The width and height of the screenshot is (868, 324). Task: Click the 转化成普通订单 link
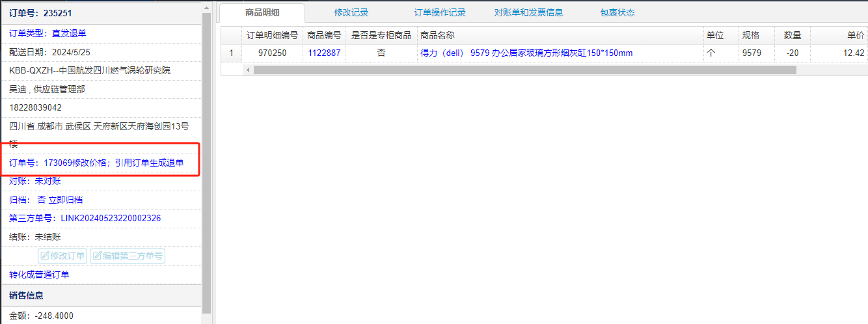click(39, 275)
